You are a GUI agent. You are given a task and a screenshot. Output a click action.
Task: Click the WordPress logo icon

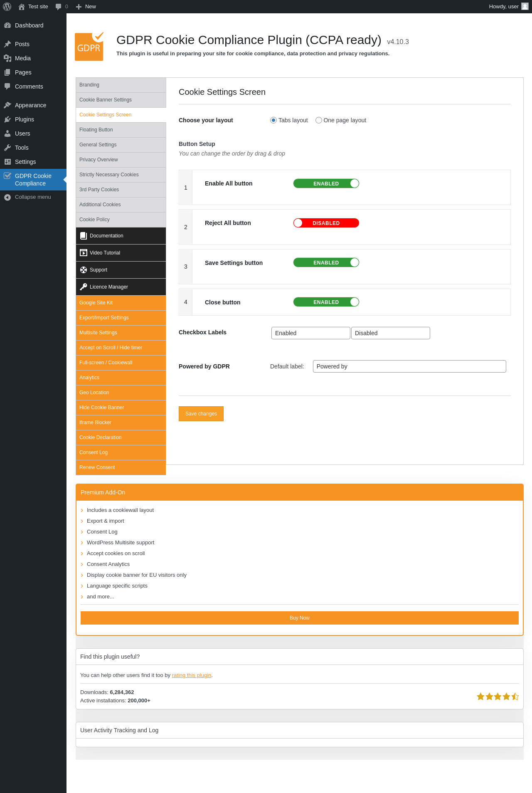7,7
